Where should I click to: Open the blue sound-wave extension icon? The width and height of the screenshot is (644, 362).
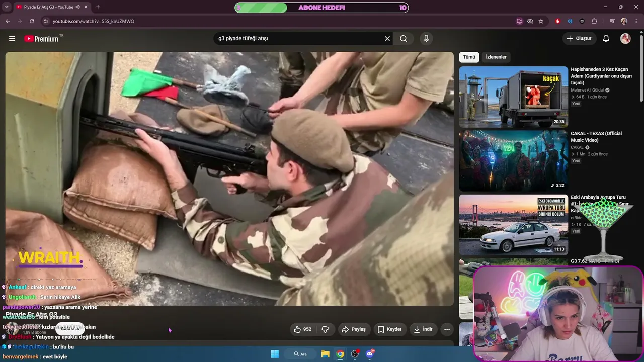(570, 21)
